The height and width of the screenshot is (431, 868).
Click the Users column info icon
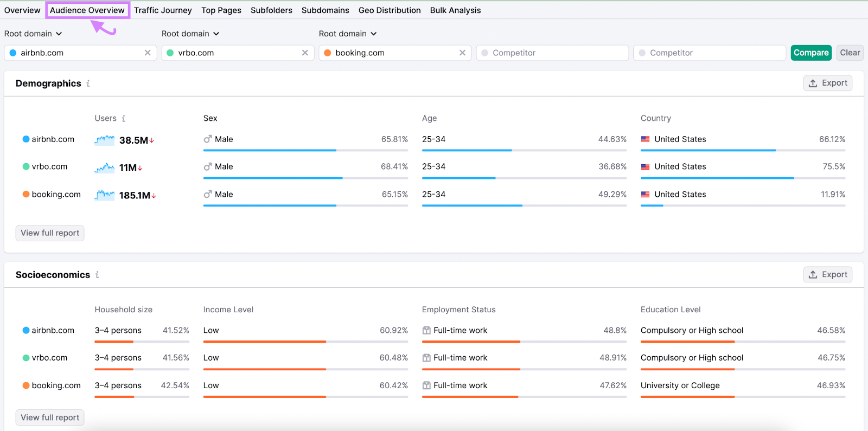pyautogui.click(x=123, y=118)
